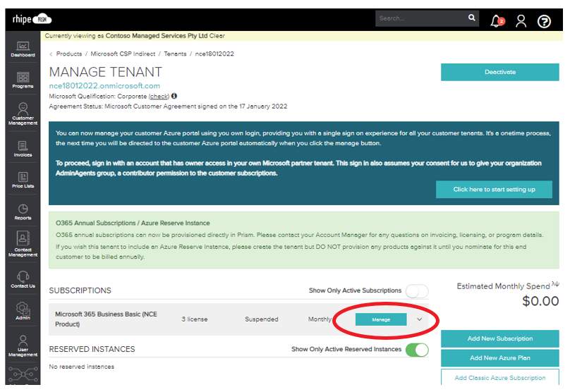Screen dimensions: 570x392
Task: Click the Microsoft Qualification info icon
Action: click(174, 96)
